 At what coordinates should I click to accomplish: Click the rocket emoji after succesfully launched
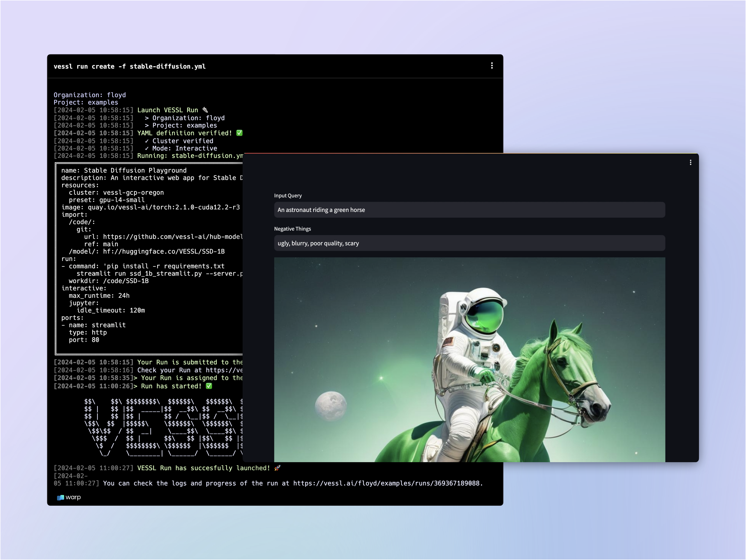tap(277, 468)
